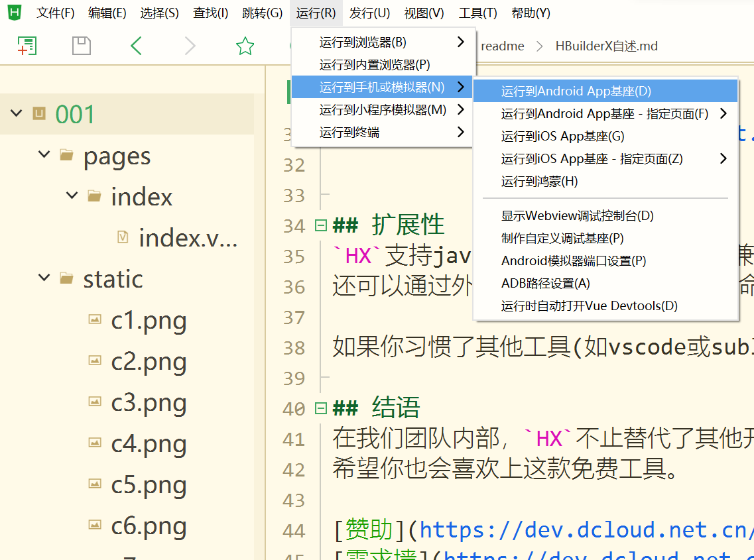Collapse the 001 project tree
Image resolution: width=754 pixels, height=560 pixels.
point(17,113)
